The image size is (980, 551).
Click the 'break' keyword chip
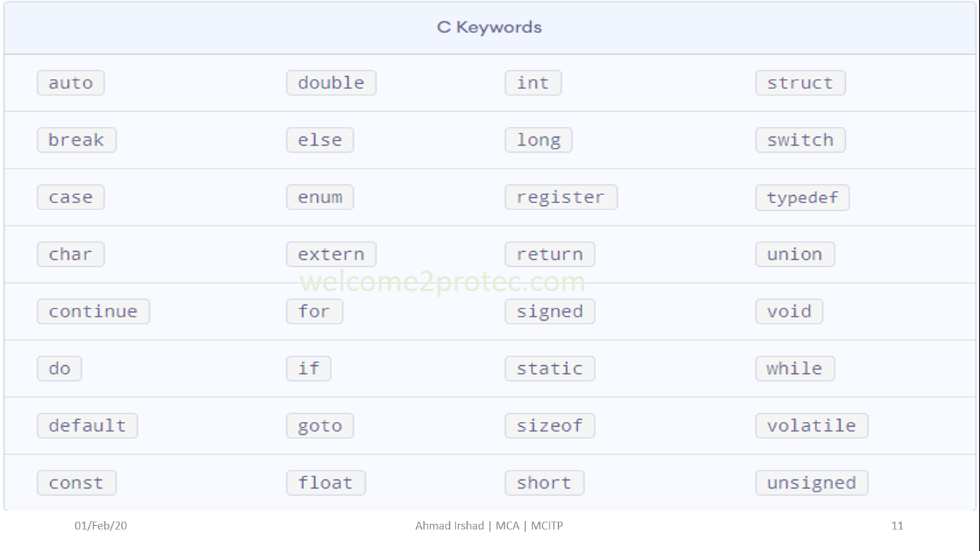click(76, 140)
